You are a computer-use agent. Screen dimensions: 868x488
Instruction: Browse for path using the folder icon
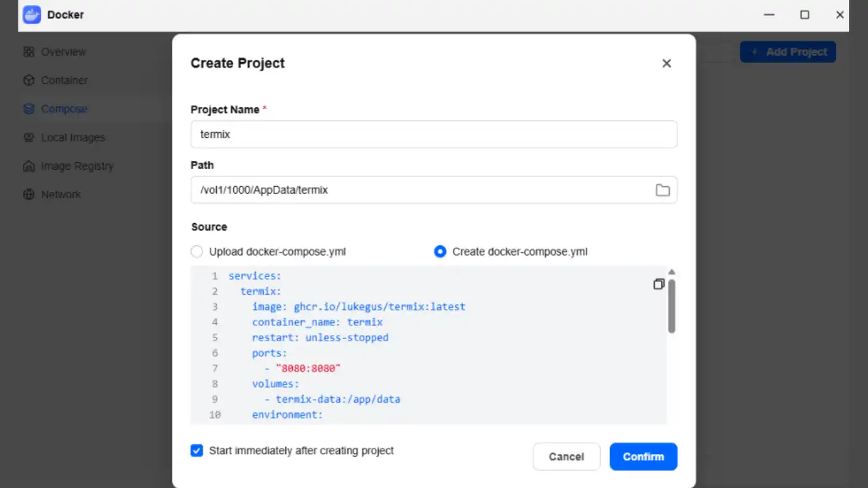[x=663, y=190]
